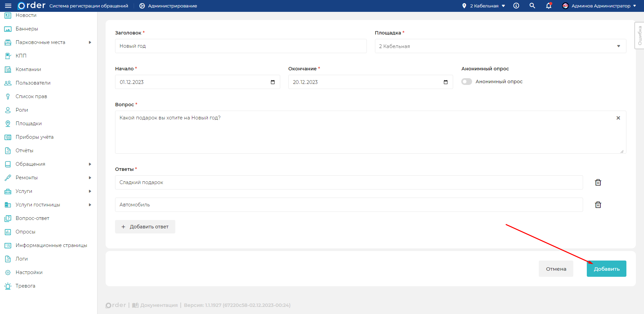Delete the 'Сладкий подарок' answer
Screen dimensions: 644x314
click(598, 182)
